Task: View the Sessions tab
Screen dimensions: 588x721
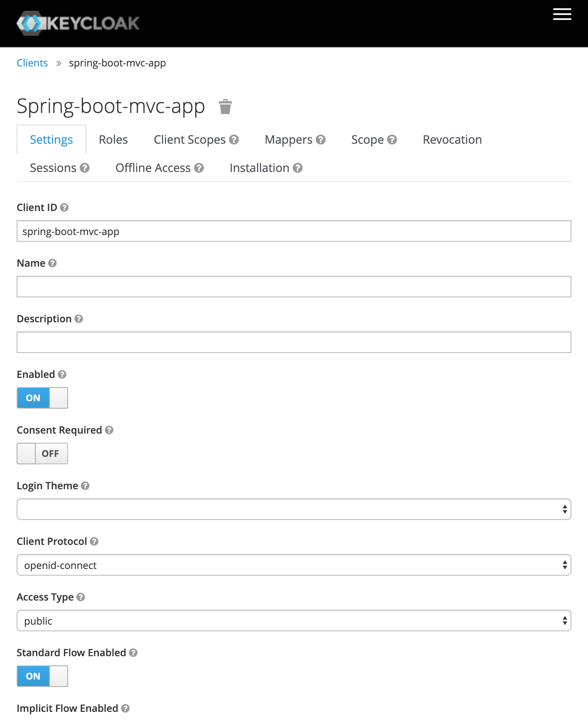Action: tap(53, 168)
